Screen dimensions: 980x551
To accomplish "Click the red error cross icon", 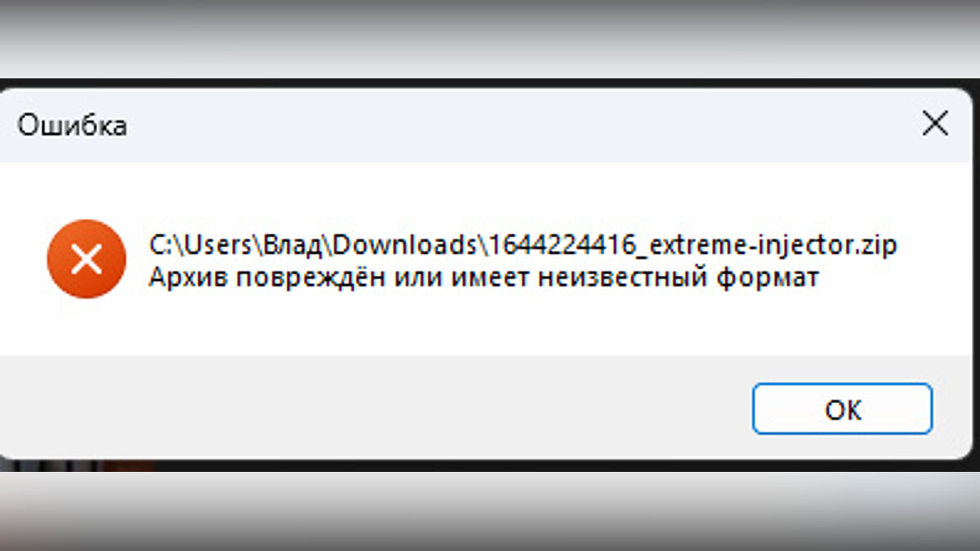I will click(87, 260).
